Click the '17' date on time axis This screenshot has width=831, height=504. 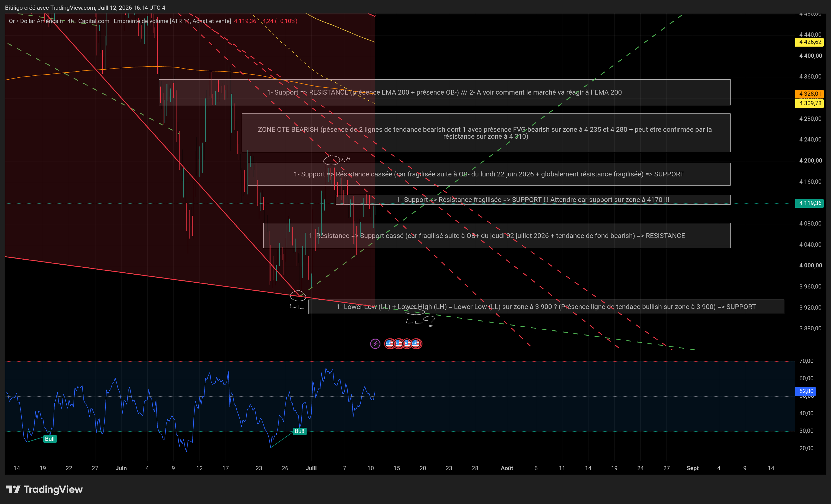[226, 468]
